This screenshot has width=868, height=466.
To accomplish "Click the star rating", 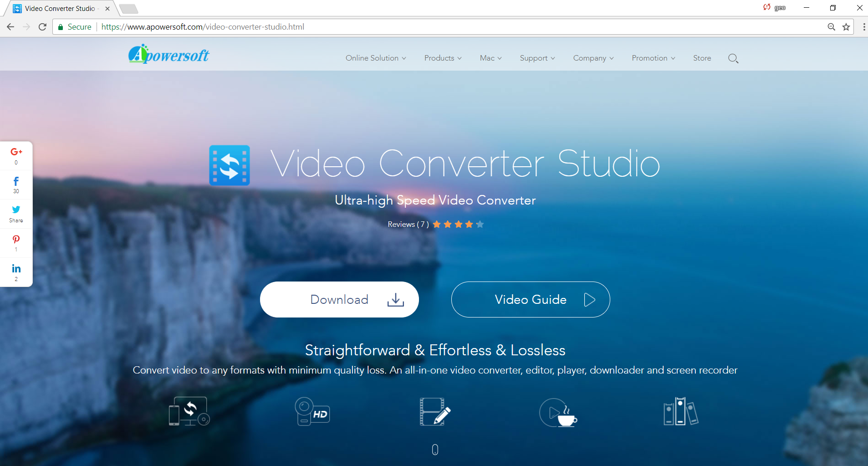I will (458, 224).
